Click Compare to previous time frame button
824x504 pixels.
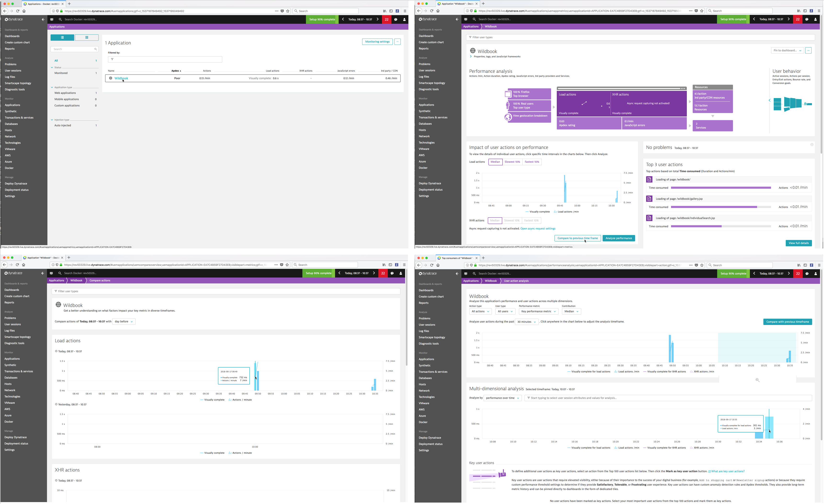point(577,238)
